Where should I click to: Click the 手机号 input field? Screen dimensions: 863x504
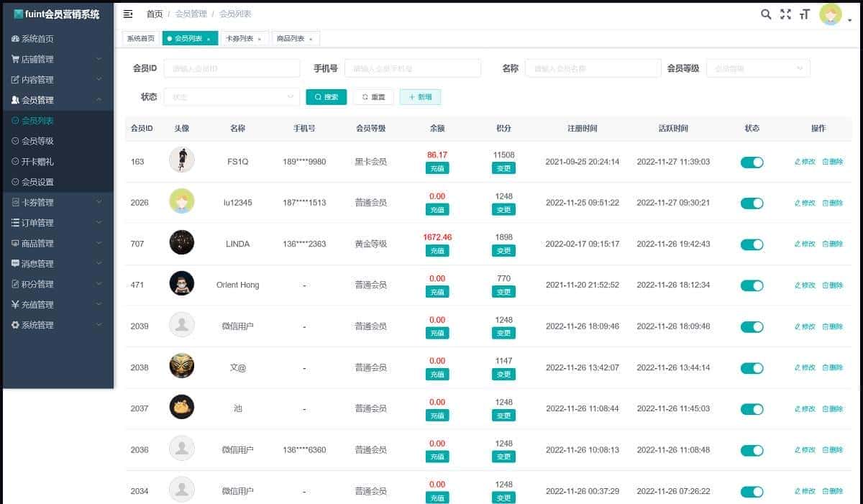[x=413, y=68]
